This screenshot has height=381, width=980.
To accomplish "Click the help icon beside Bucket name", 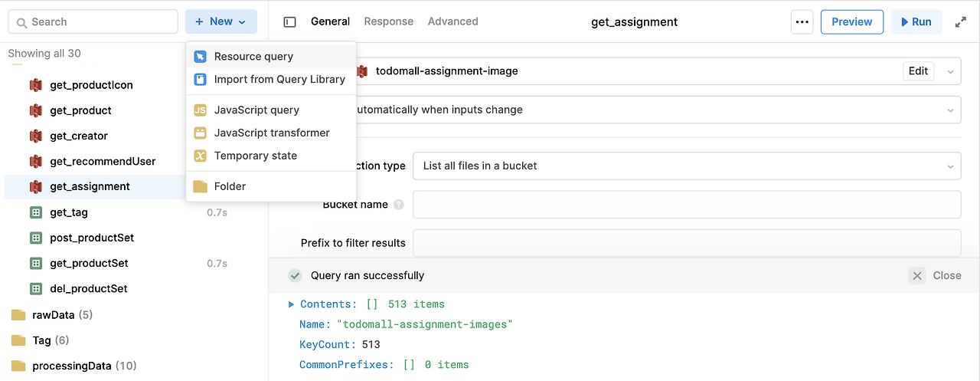I will pyautogui.click(x=398, y=205).
